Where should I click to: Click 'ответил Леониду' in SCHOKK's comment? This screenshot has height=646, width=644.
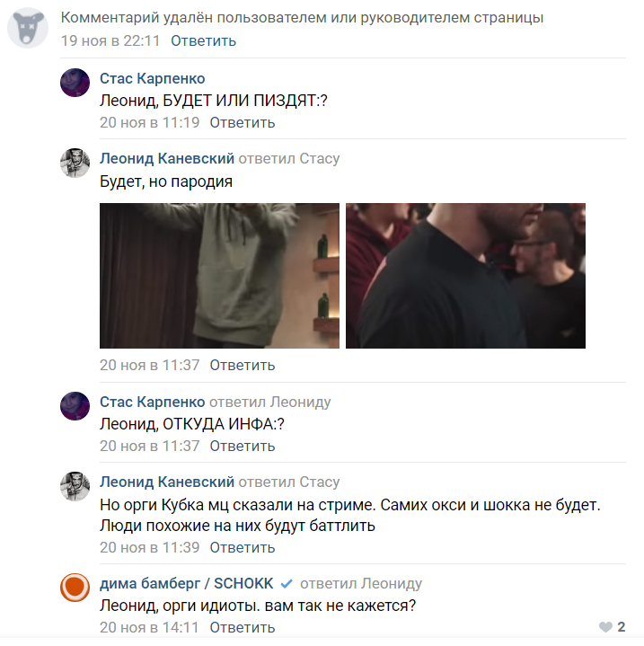click(361, 583)
